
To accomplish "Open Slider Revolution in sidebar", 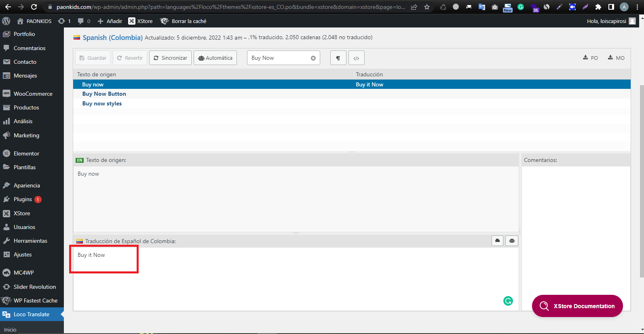I will click(32, 287).
